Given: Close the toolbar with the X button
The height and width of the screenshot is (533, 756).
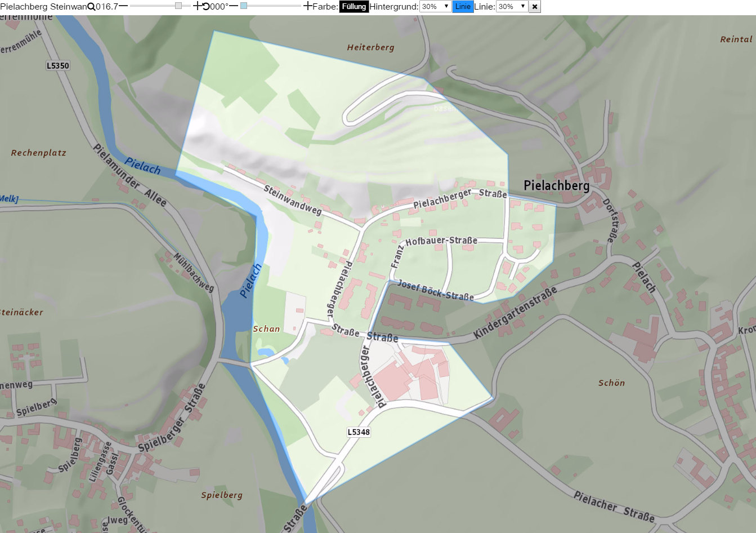Looking at the screenshot, I should coord(535,7).
